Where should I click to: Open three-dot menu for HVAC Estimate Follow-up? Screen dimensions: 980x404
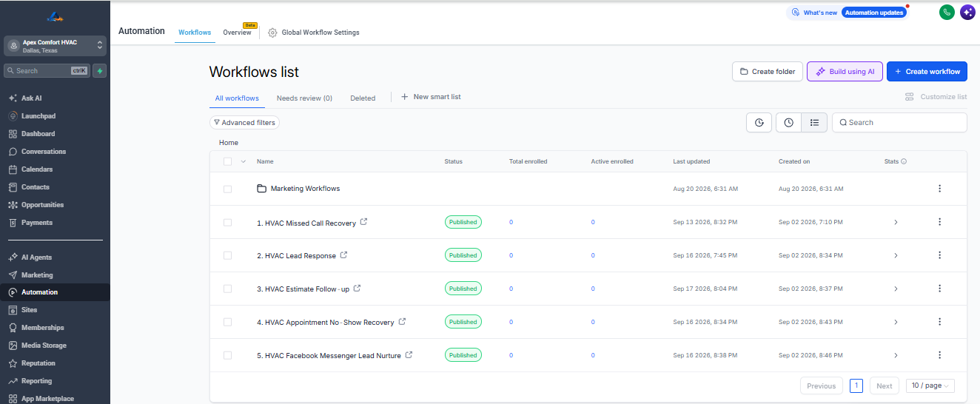(x=940, y=289)
